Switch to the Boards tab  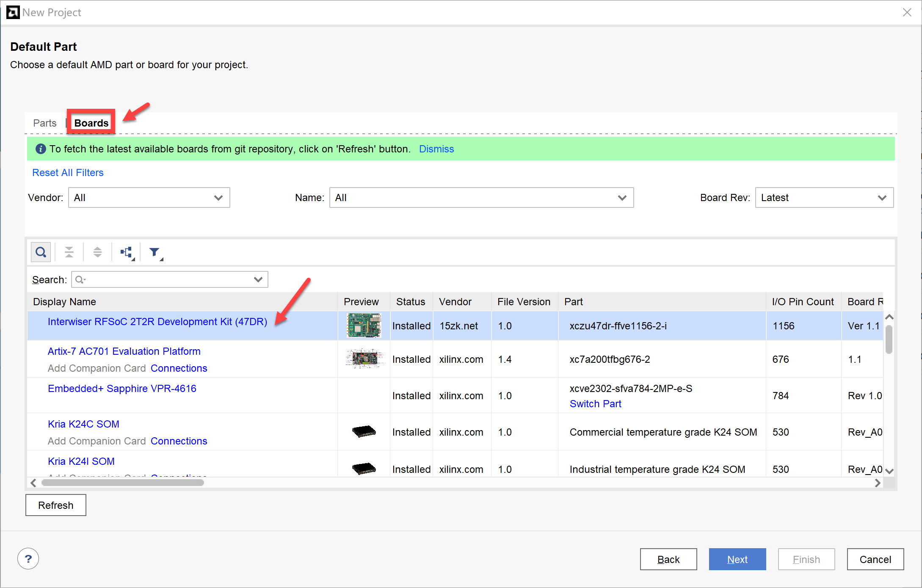pos(91,123)
